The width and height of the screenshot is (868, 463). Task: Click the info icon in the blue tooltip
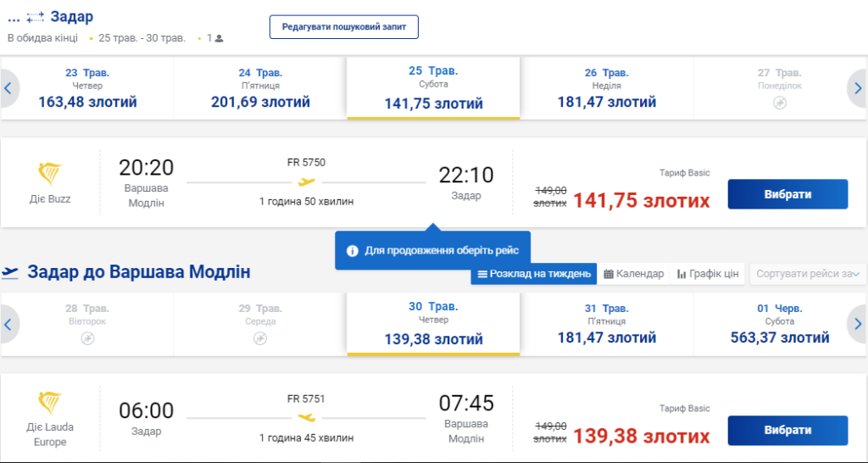pos(352,251)
